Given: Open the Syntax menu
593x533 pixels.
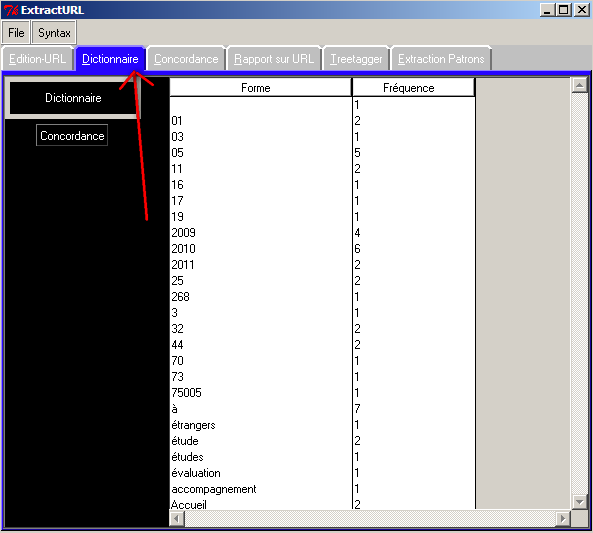Looking at the screenshot, I should (x=54, y=33).
